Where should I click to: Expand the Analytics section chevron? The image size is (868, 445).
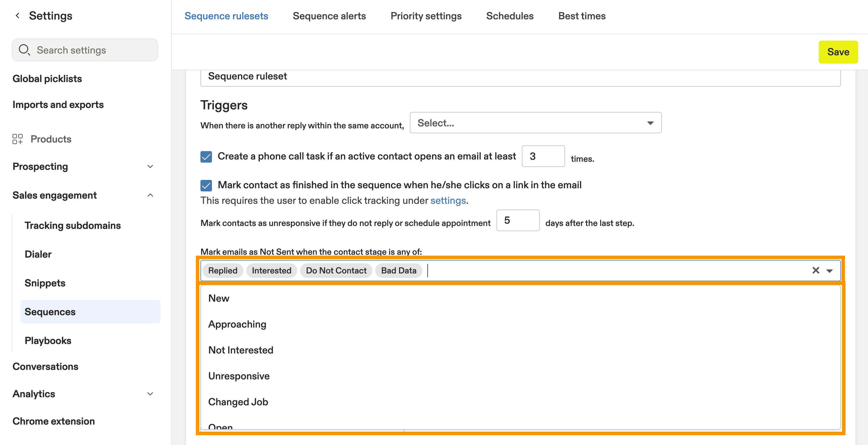(x=150, y=394)
